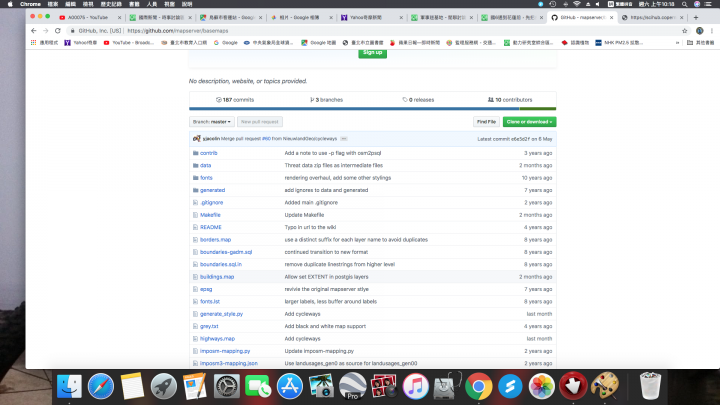Open FaceTime from the dock
Screen dimensions: 720x405
258,386
